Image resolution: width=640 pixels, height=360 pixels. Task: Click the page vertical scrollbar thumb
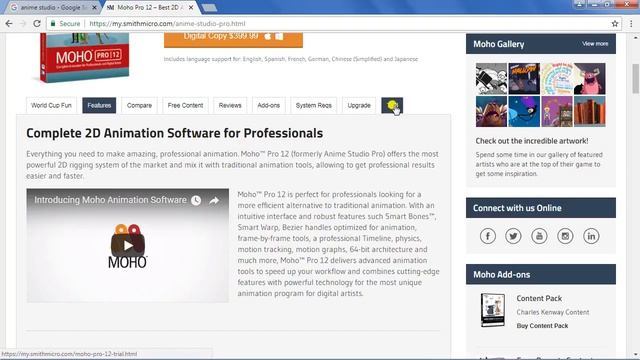click(636, 78)
